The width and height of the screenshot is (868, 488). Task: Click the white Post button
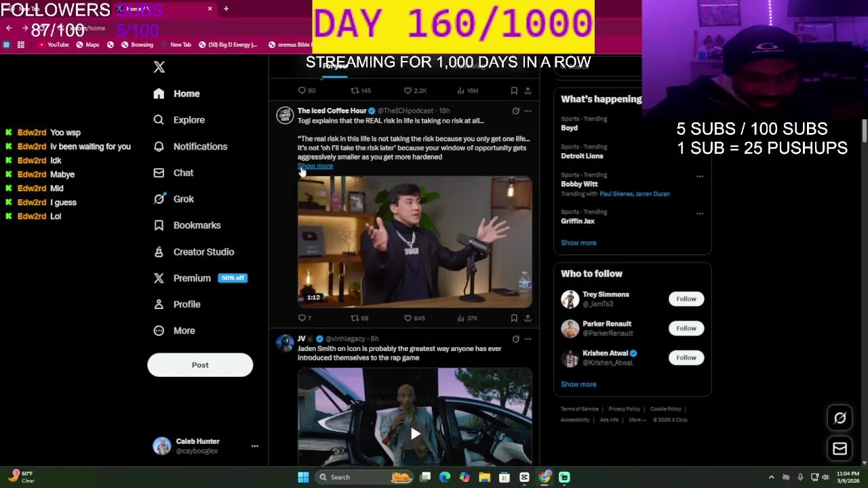(x=200, y=365)
